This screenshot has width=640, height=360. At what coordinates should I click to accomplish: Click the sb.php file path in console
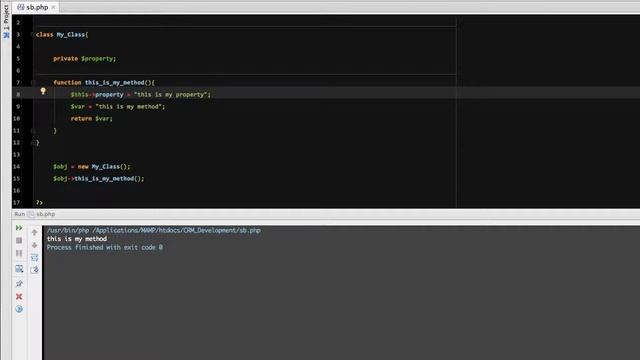[x=176, y=230]
